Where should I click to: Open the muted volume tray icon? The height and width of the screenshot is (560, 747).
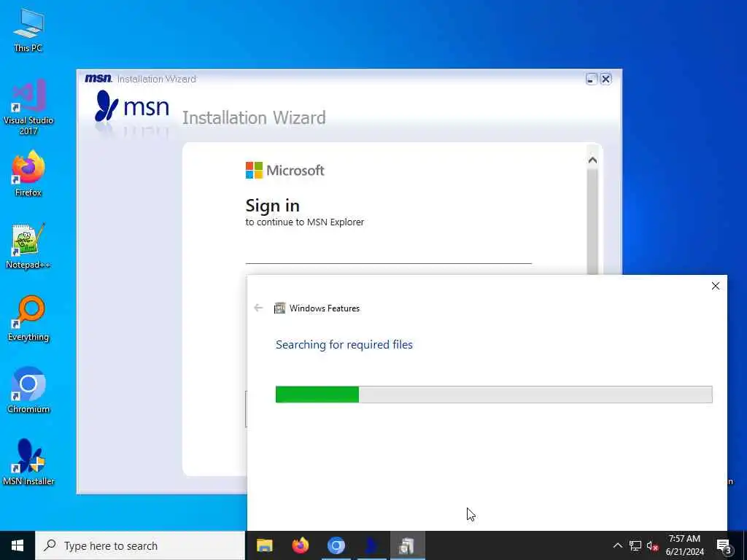(652, 545)
